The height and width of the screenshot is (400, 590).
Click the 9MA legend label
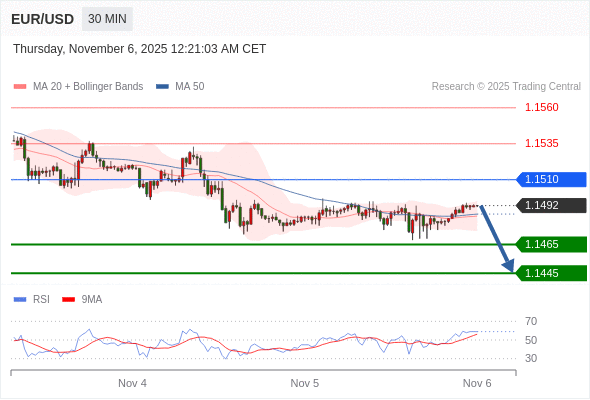pyautogui.click(x=92, y=300)
